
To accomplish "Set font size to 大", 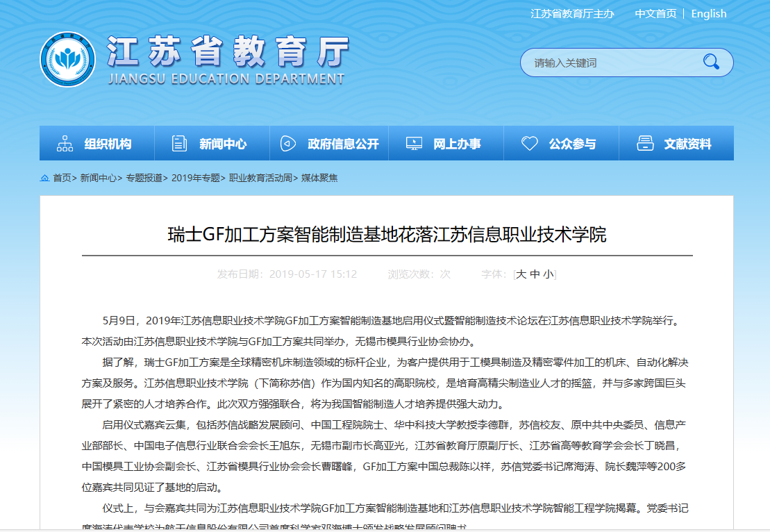I will 521,274.
